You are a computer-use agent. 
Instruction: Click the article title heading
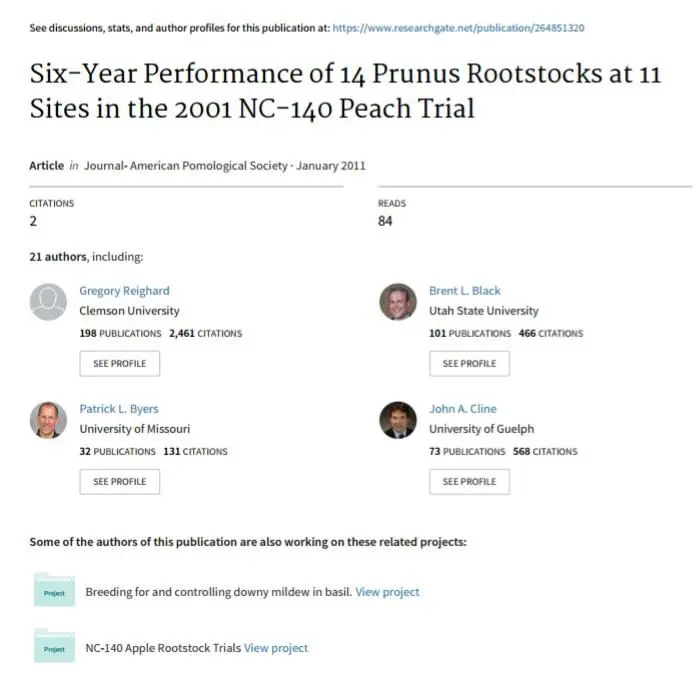tap(345, 91)
